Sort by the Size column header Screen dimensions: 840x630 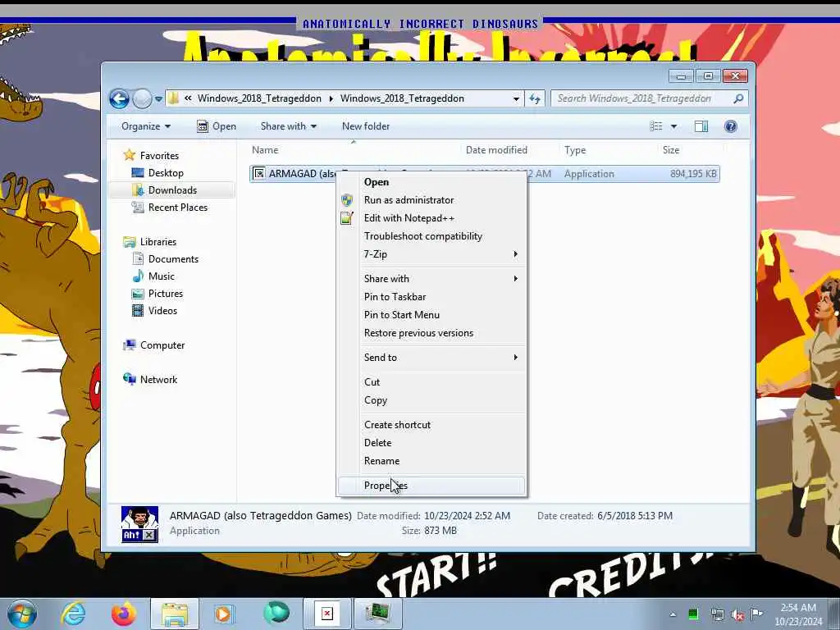(x=671, y=150)
